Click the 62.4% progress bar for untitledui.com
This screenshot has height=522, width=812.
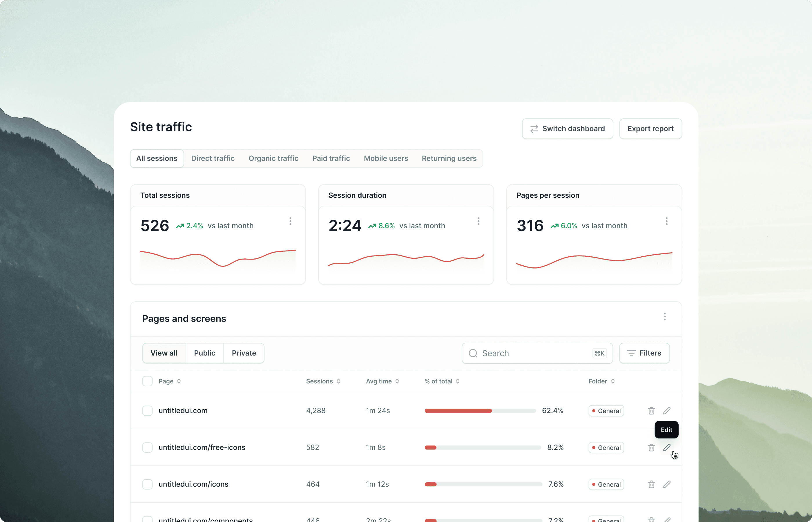[x=480, y=410]
